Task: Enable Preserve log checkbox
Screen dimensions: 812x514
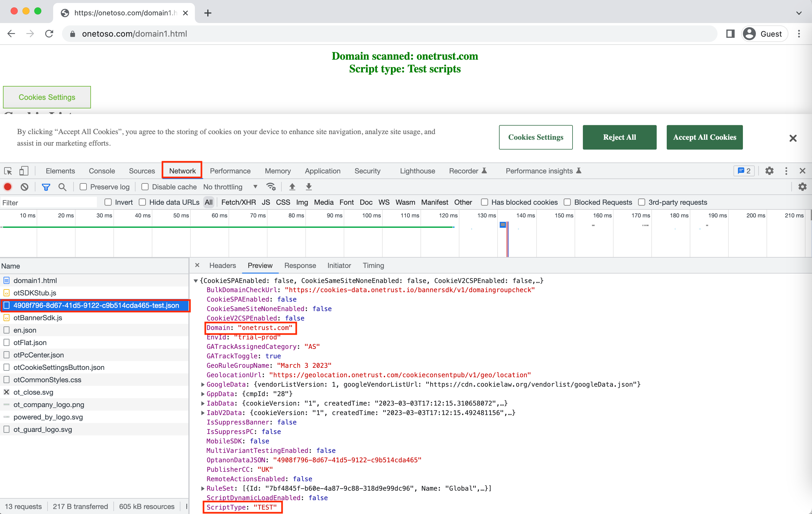Action: (x=83, y=187)
